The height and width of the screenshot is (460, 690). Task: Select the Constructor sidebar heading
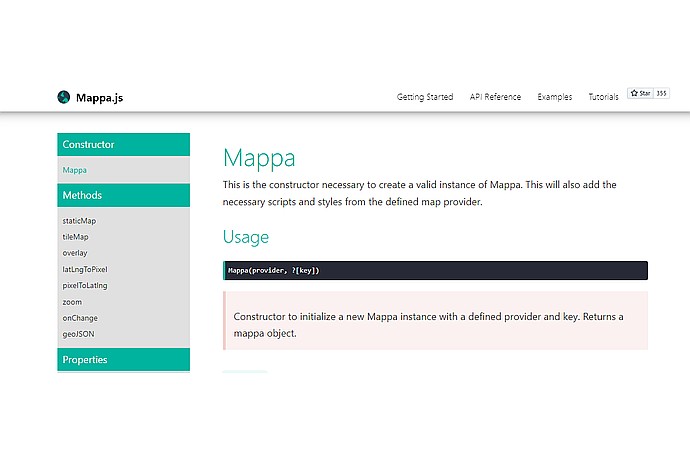pyautogui.click(x=124, y=144)
